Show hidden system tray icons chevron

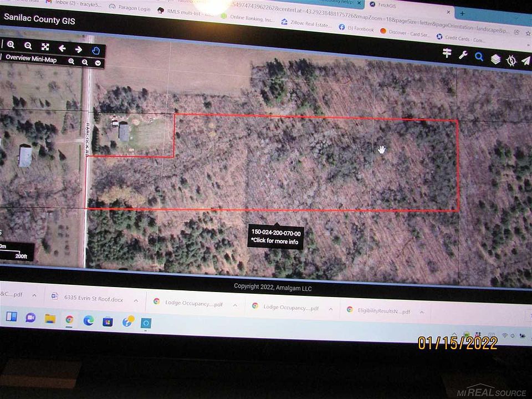click(454, 334)
